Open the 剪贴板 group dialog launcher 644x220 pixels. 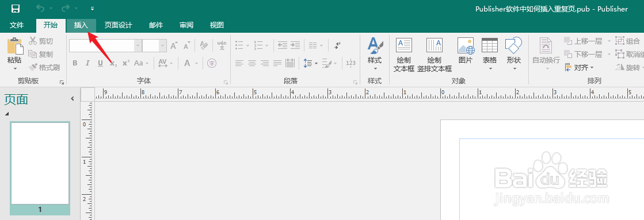point(62,82)
